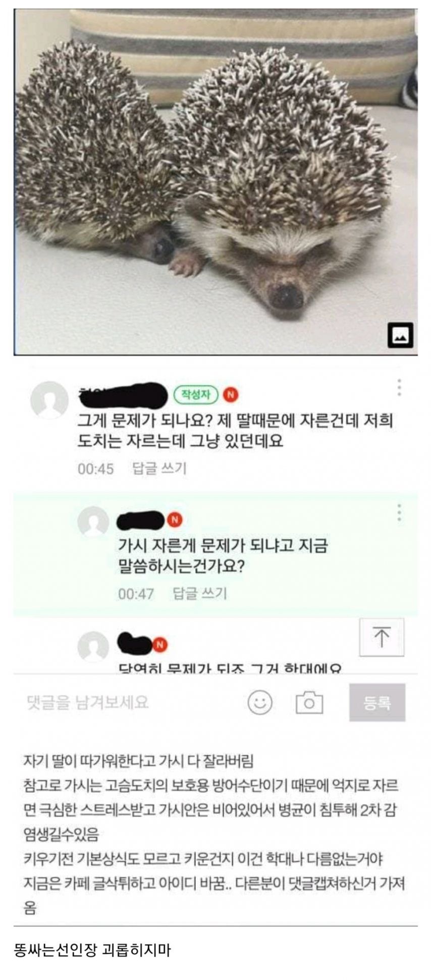This screenshot has width=431, height=980.
Task: Open the hedgehog photo
Action: (x=215, y=182)
